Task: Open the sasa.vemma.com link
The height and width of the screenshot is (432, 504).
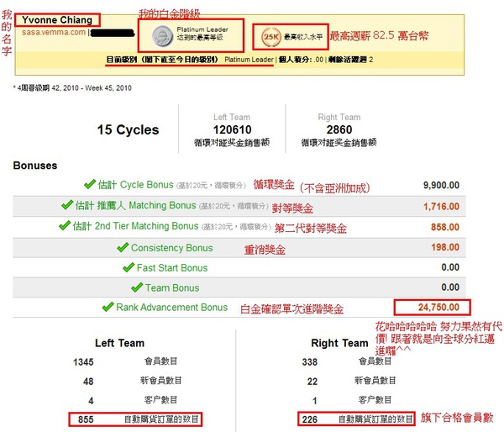Action: pyautogui.click(x=54, y=32)
